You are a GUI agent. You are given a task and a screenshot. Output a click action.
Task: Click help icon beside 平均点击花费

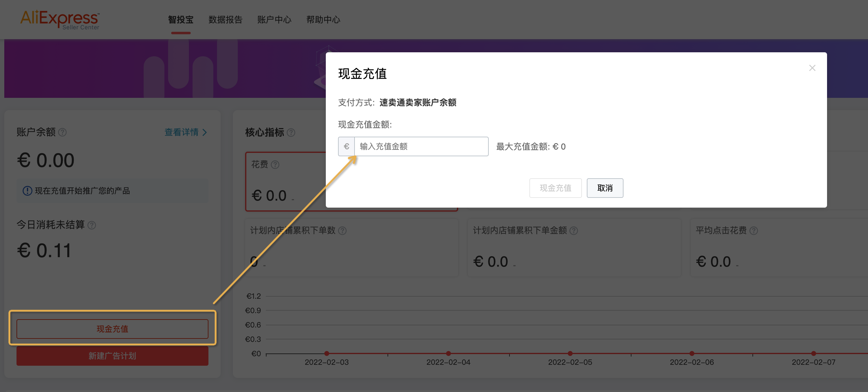(754, 231)
